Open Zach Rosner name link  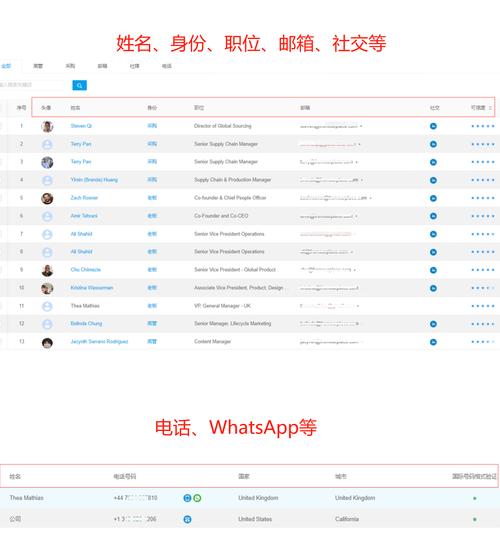point(84,198)
